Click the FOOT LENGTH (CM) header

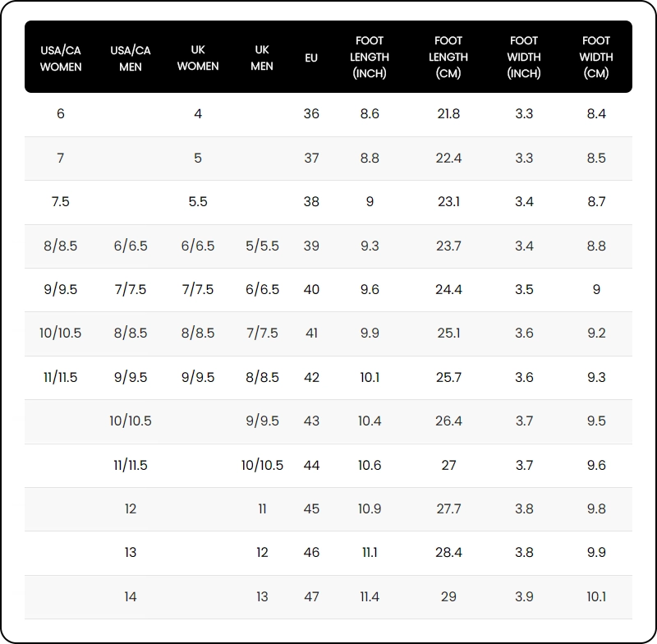click(448, 57)
